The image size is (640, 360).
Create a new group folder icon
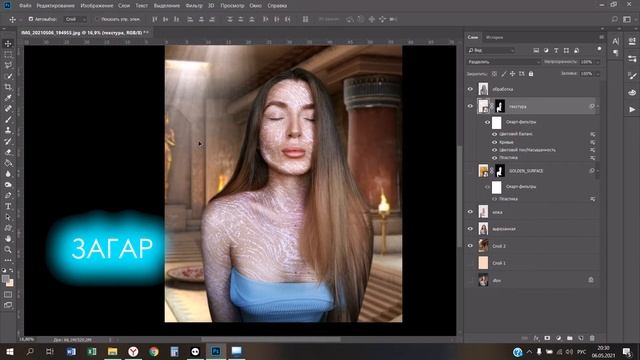[570, 338]
